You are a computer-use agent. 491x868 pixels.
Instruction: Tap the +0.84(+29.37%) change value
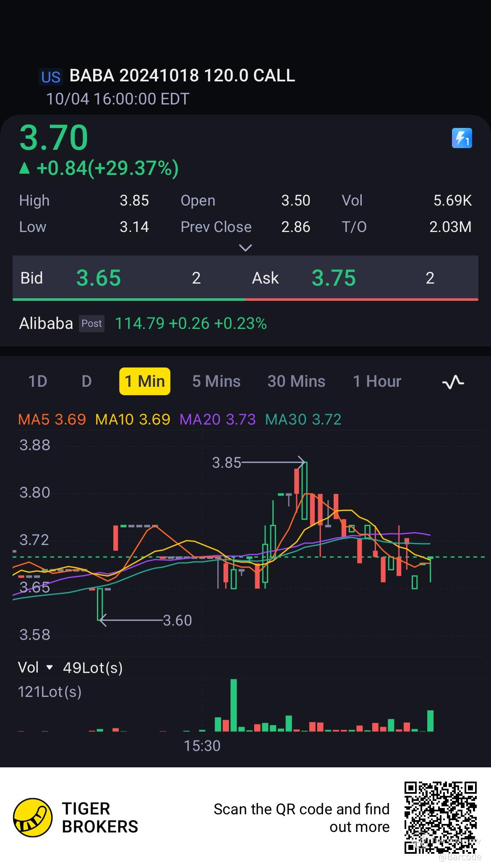(107, 168)
